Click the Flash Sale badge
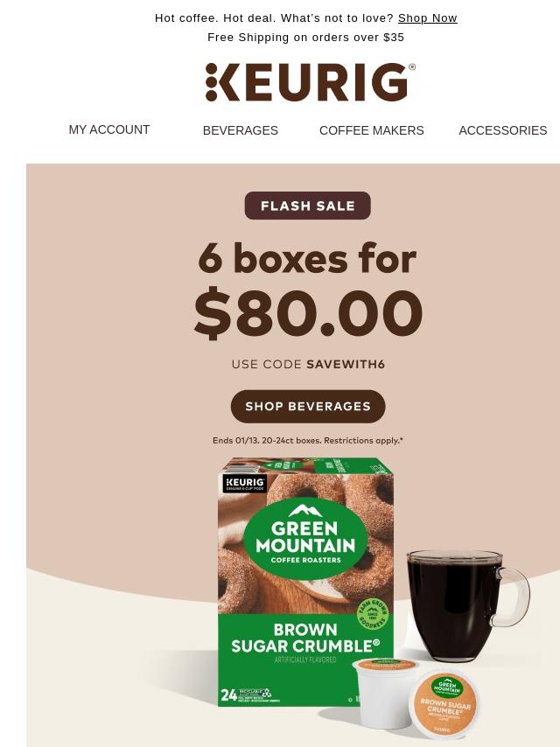 click(307, 206)
